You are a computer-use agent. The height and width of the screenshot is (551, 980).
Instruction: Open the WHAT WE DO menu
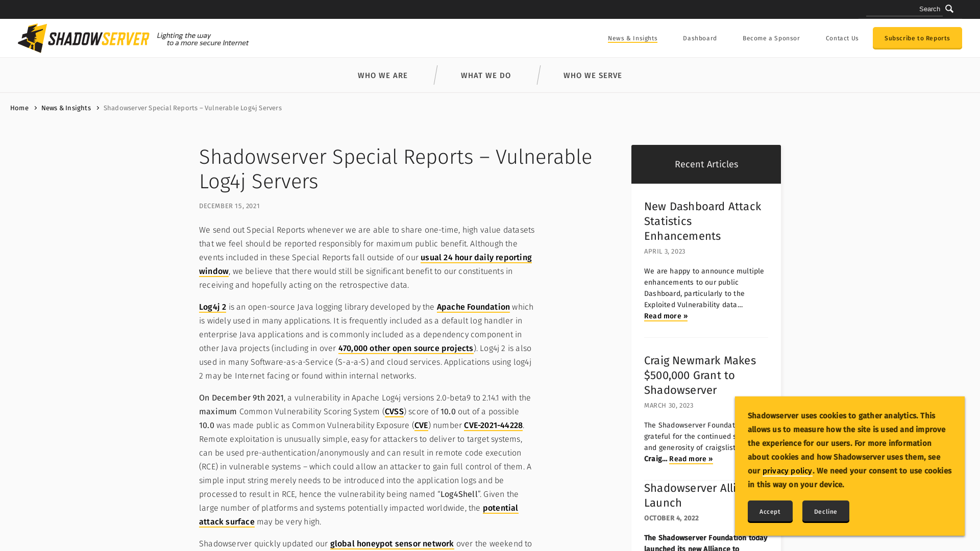click(x=486, y=76)
